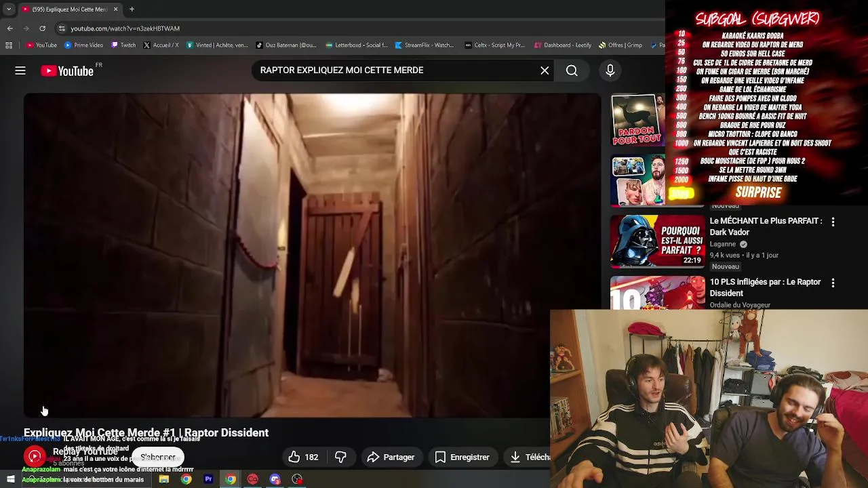Open the Replay YouTube channel avatar
The image size is (868, 488).
click(35, 457)
